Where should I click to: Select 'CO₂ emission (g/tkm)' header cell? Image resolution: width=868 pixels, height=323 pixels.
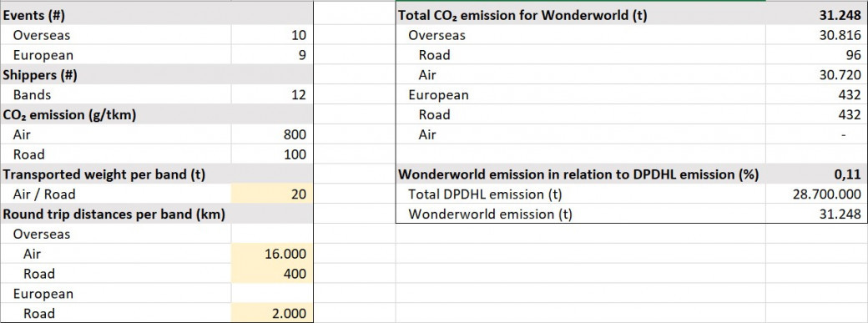[116, 114]
